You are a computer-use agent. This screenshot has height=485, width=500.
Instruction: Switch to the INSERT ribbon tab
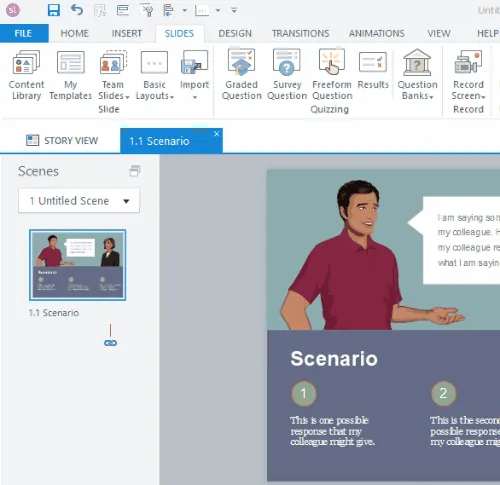(127, 33)
